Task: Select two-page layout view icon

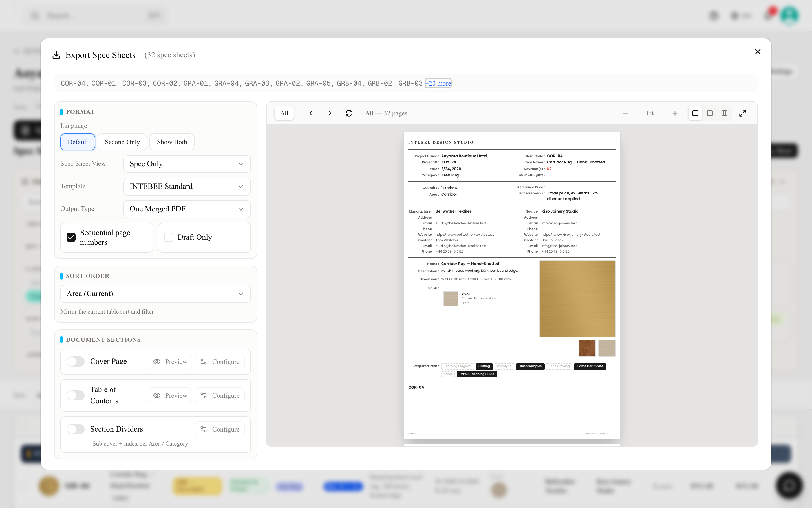Action: click(710, 113)
